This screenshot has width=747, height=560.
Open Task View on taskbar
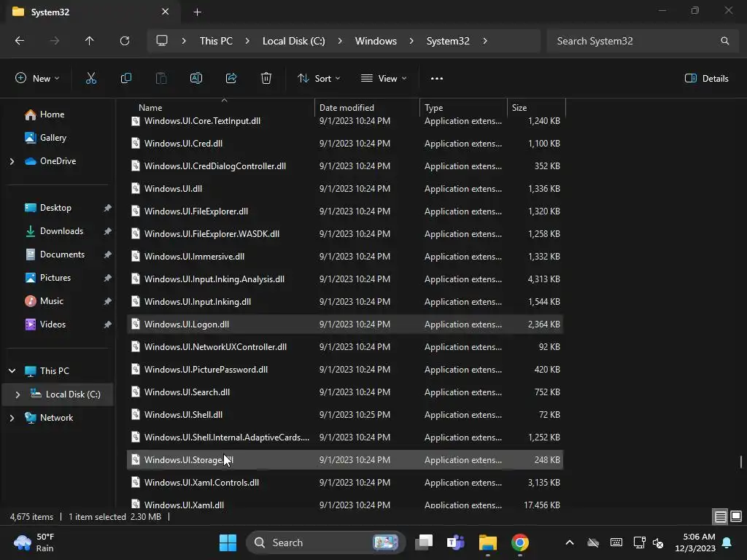424,542
